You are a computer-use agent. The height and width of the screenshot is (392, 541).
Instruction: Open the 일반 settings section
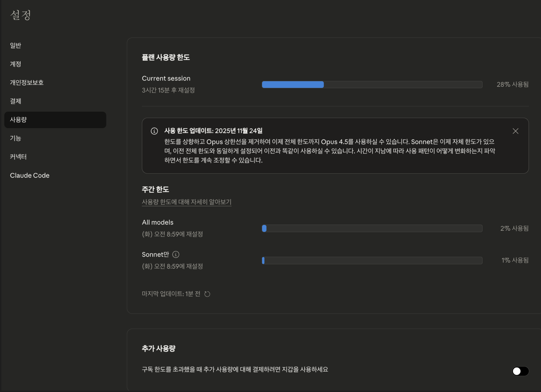(16, 45)
